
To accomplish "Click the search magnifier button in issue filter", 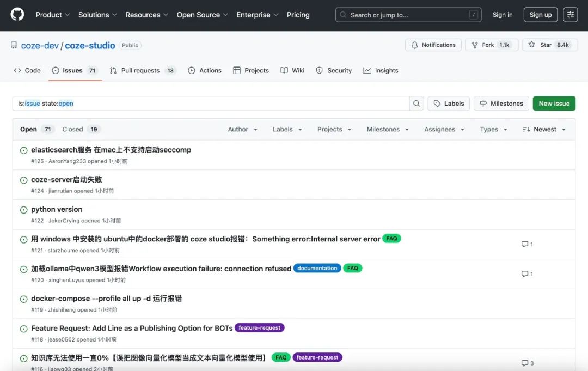I will [x=416, y=104].
